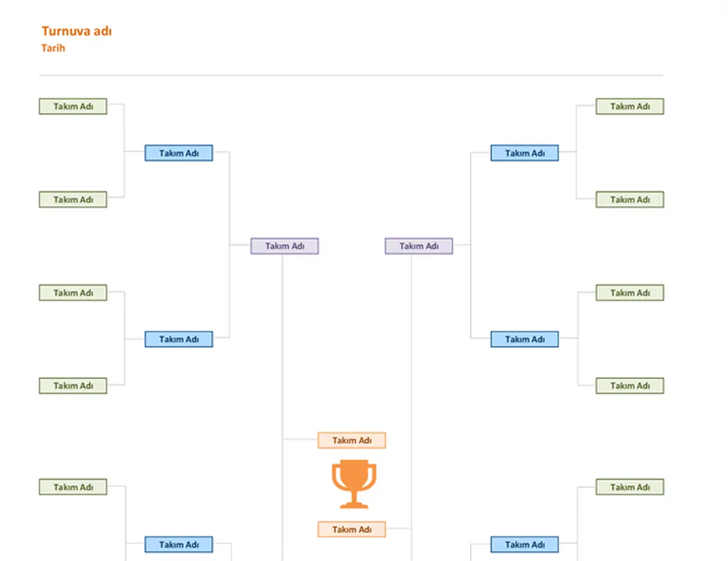Click the top-right green 'Takım Adı' box
The height and width of the screenshot is (561, 728).
(x=630, y=107)
